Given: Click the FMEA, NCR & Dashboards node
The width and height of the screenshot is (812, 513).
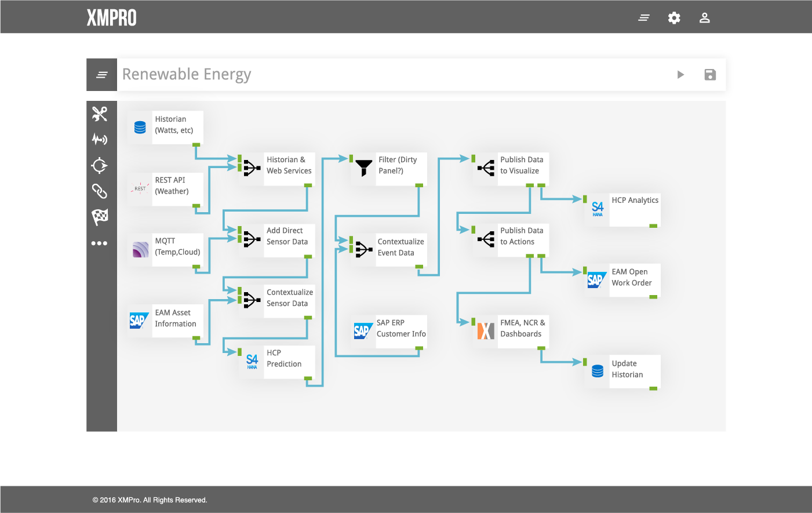Looking at the screenshot, I should pos(511,331).
